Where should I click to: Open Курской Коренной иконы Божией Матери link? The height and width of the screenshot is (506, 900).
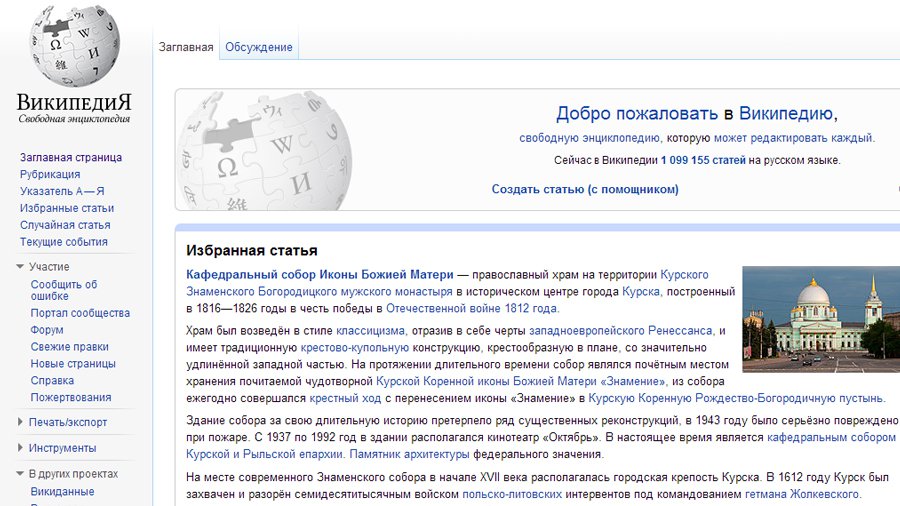pyautogui.click(x=520, y=382)
